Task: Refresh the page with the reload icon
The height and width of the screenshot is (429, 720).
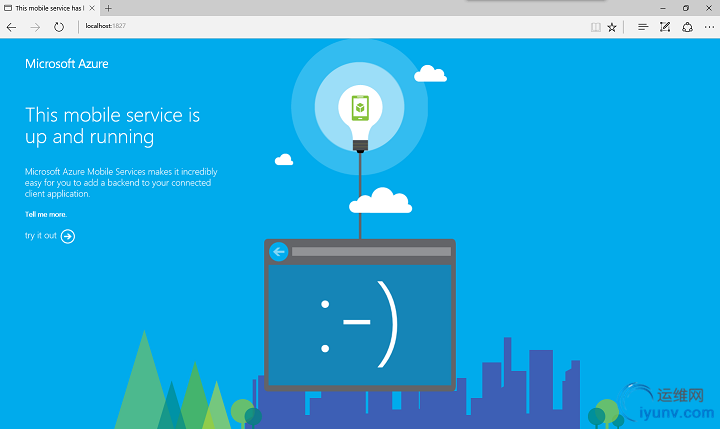Action: [x=59, y=27]
